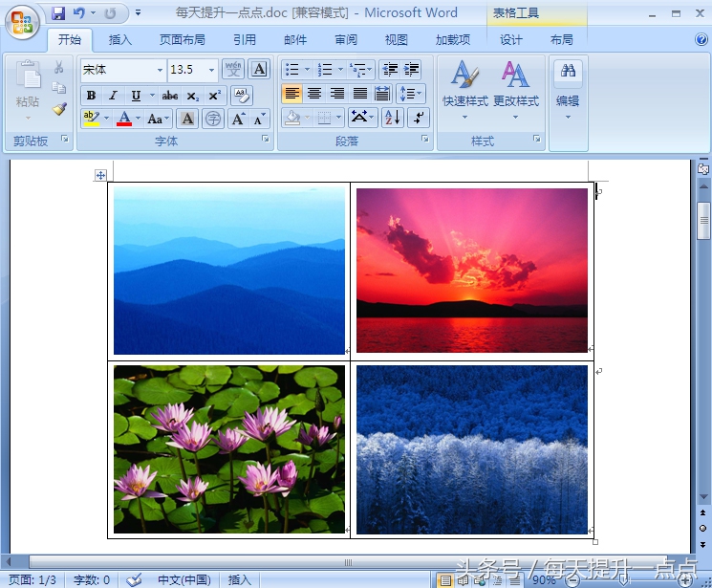
Task: Apply strikethrough with the abc icon
Action: click(170, 96)
